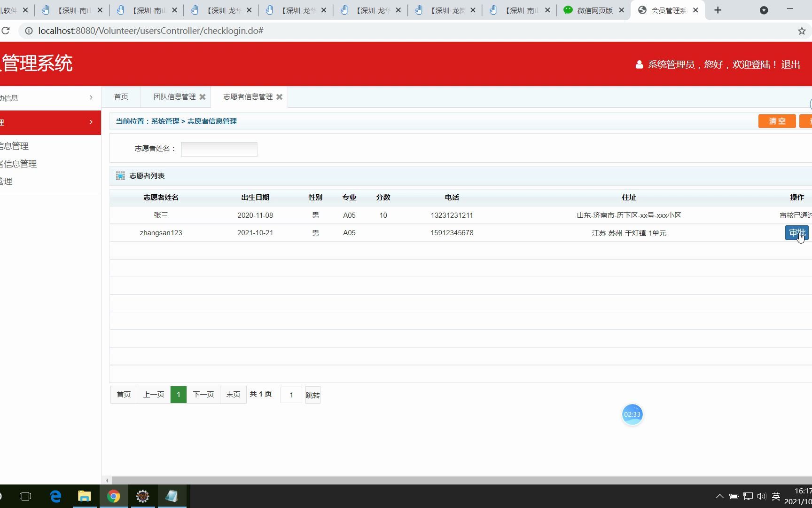Open the browser profile dropdown icon

coord(764,10)
